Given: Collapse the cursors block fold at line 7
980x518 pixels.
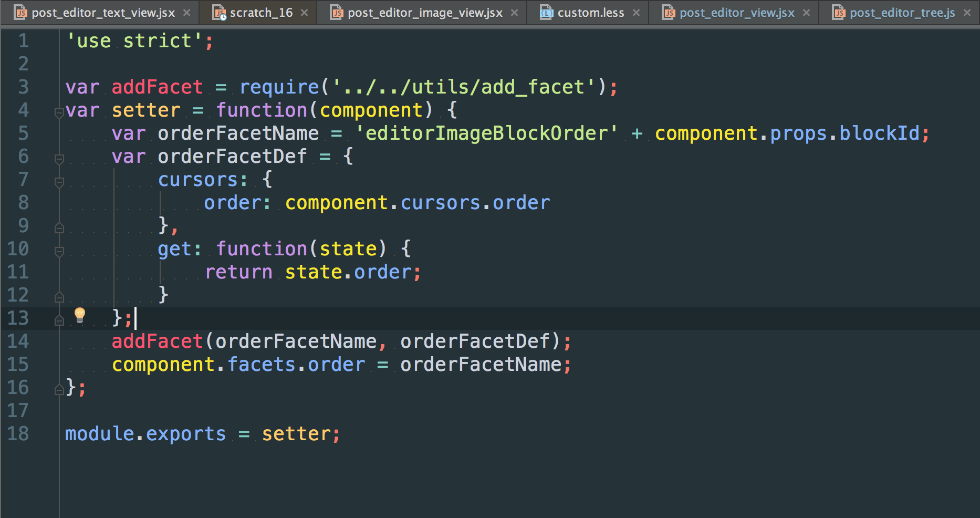Looking at the screenshot, I should click(x=59, y=181).
